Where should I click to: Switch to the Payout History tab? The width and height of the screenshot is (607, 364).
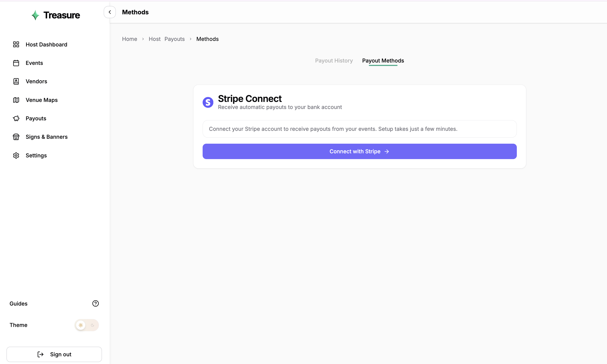334,61
